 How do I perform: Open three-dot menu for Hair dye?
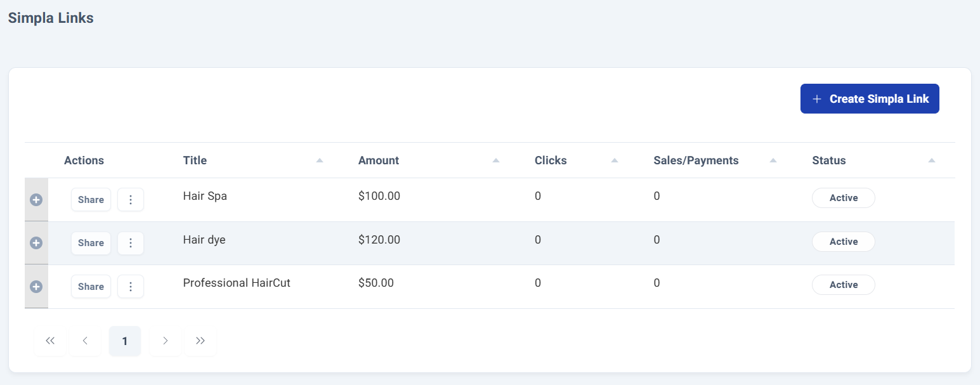(x=131, y=243)
